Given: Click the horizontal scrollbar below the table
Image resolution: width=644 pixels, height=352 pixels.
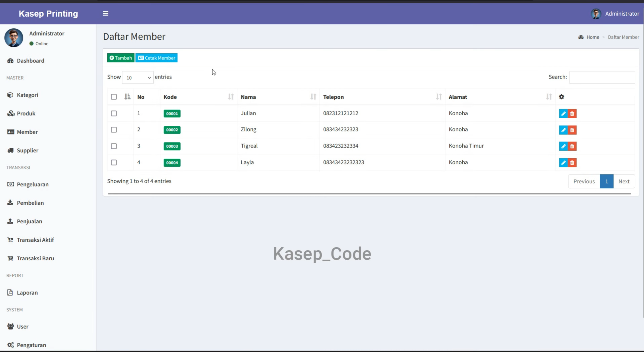Looking at the screenshot, I should pos(369,194).
